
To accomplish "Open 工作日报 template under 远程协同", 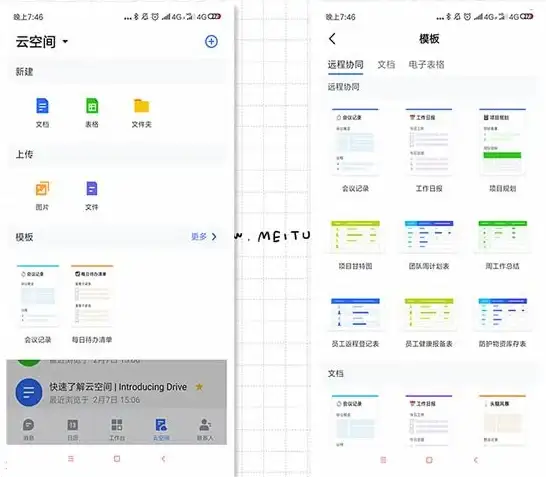I will [429, 150].
